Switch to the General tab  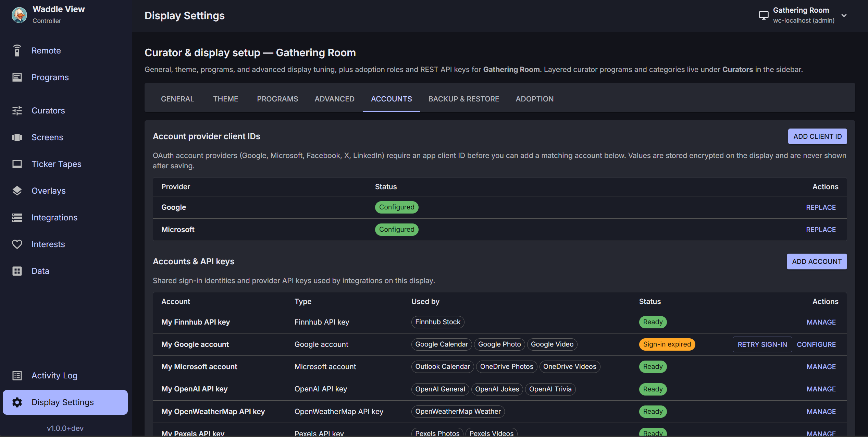pos(177,99)
